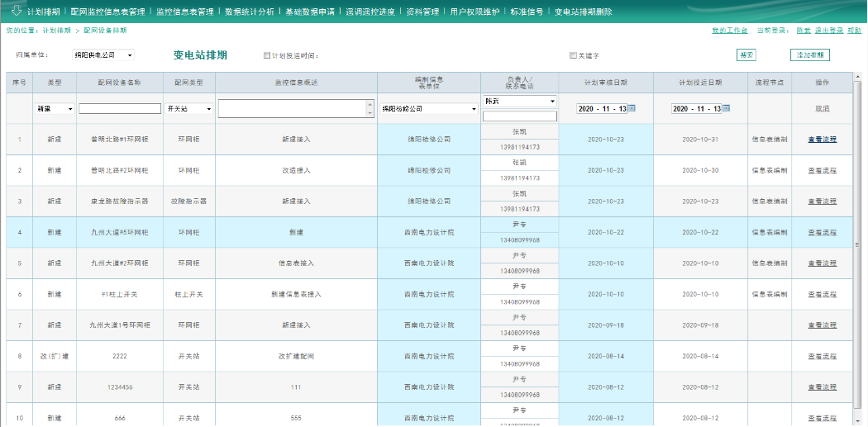
Task: Click the download arrow icon beside 计划排期
Action: [16, 11]
